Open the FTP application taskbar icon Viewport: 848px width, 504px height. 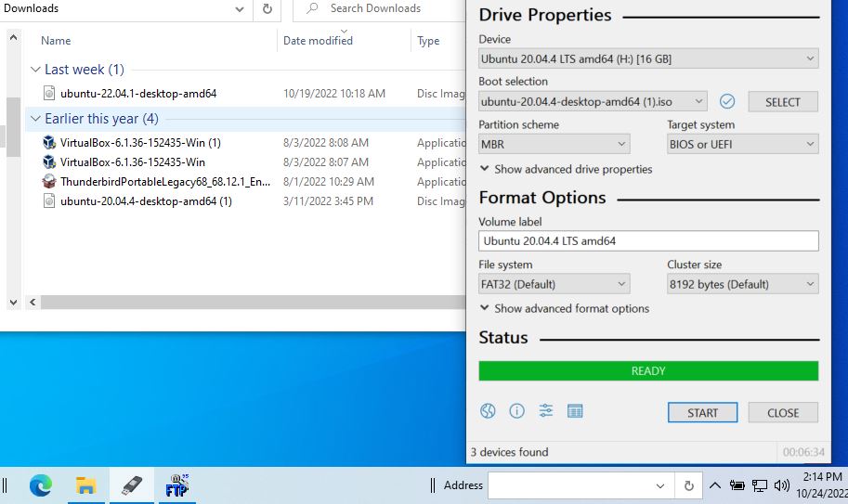click(176, 485)
